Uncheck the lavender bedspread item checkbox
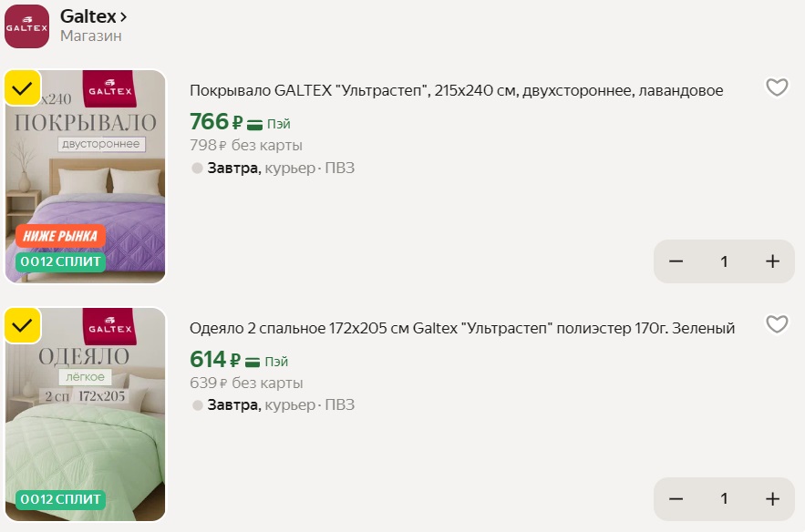Image resolution: width=805 pixels, height=532 pixels. pyautogui.click(x=23, y=88)
